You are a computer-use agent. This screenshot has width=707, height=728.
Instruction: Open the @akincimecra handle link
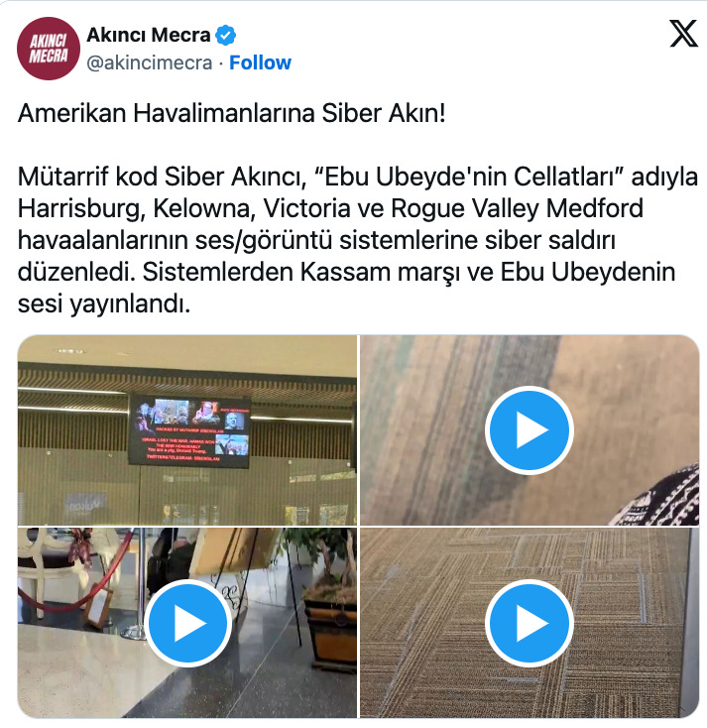click(x=150, y=62)
